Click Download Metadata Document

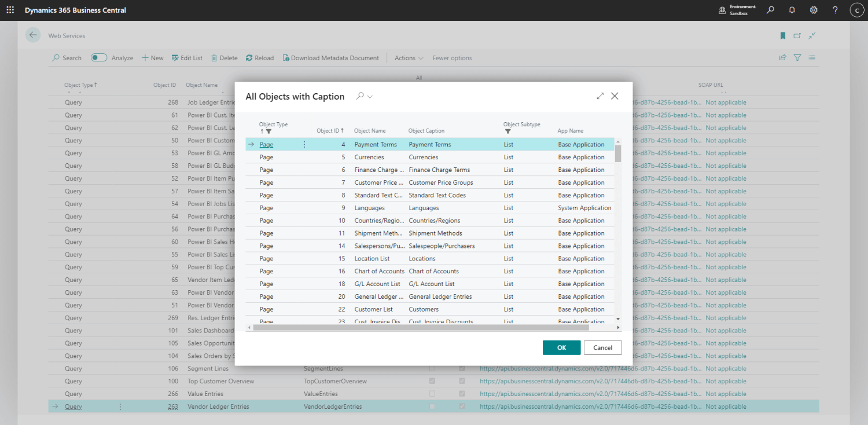[331, 58]
